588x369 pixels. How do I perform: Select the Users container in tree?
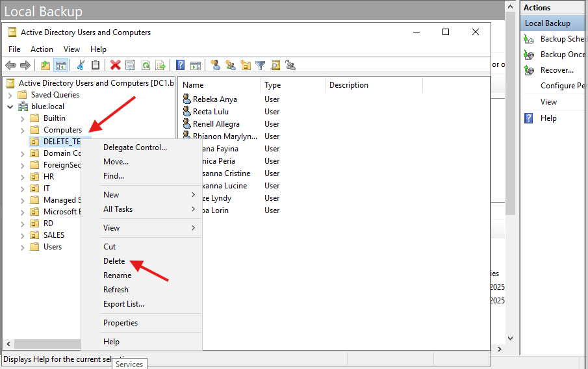(53, 247)
